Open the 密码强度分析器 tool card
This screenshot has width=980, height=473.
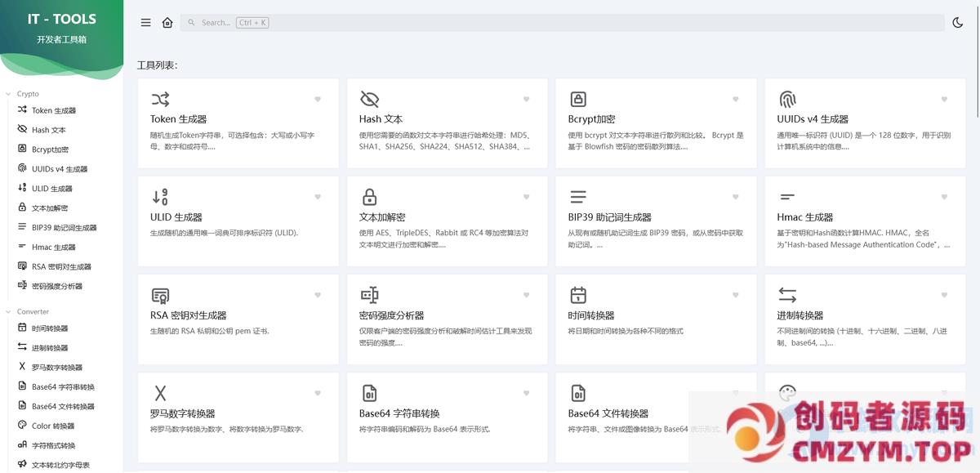pyautogui.click(x=446, y=319)
